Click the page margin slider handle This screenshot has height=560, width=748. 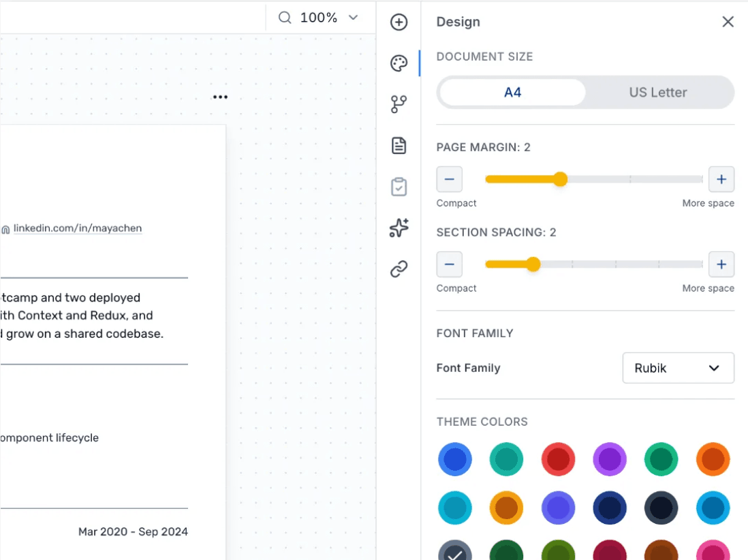coord(561,179)
